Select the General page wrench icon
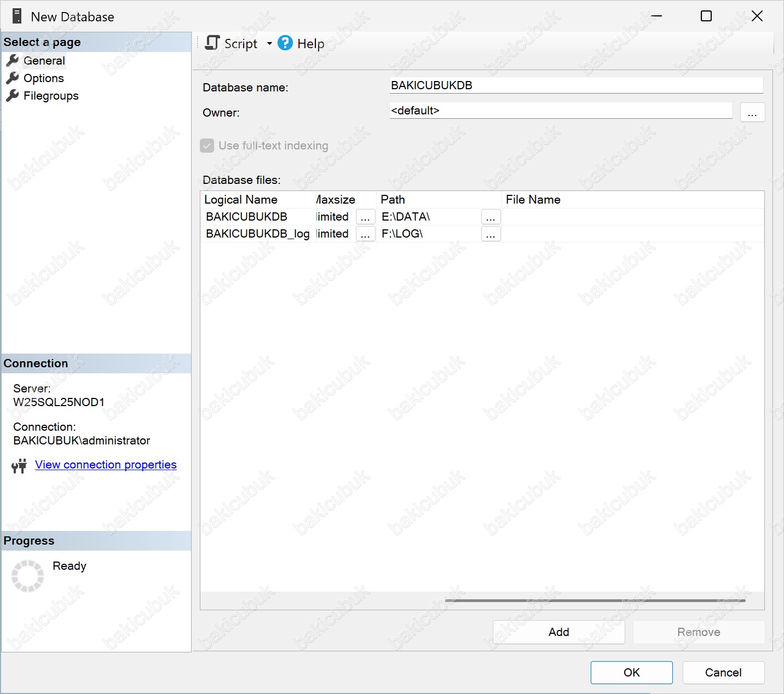Image resolution: width=784 pixels, height=694 pixels. click(x=13, y=60)
